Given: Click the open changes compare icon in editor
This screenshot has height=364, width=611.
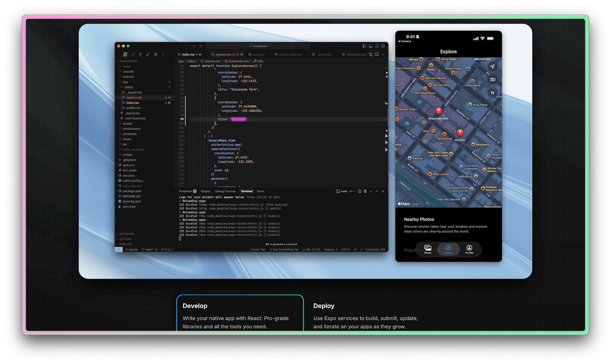Looking at the screenshot, I should (370, 55).
